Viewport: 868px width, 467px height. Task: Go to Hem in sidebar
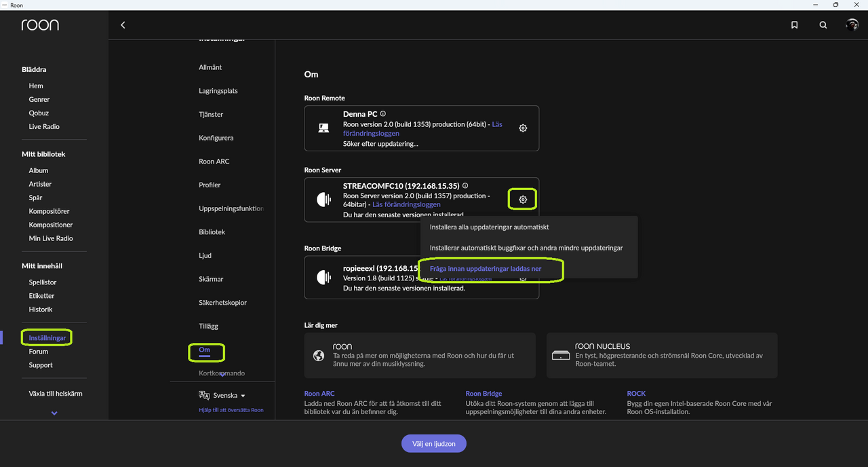click(36, 86)
